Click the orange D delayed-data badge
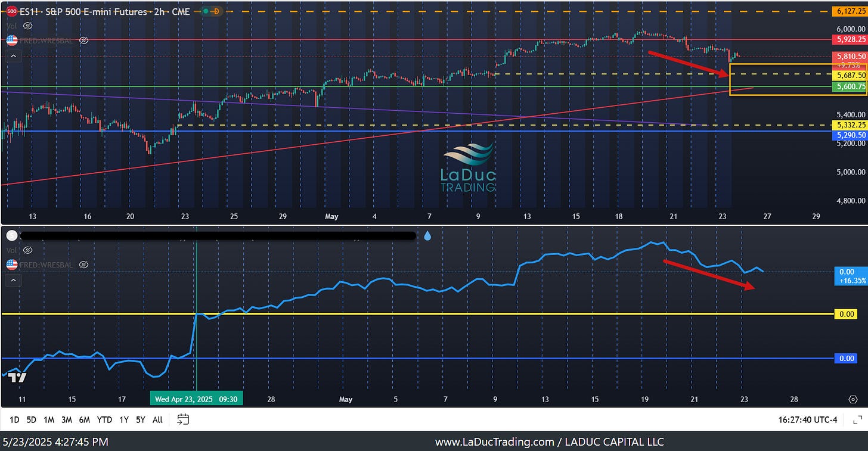The height and width of the screenshot is (451, 868). coord(216,11)
